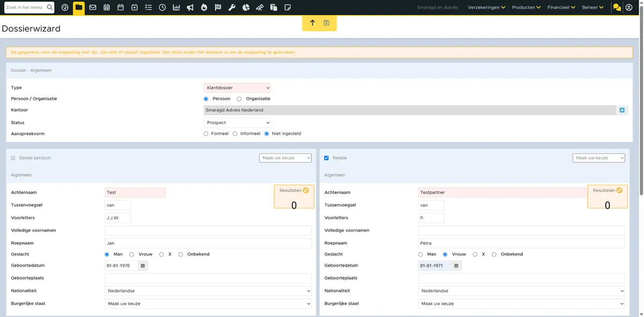The image size is (644, 317).
Task: Click the Achternaam field containing Testpartner
Action: [x=502, y=192]
